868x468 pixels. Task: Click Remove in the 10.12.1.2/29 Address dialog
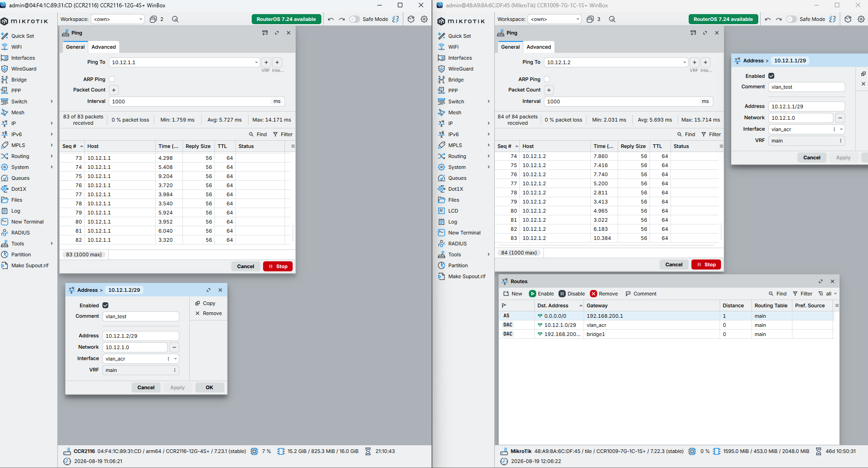pyautogui.click(x=208, y=313)
